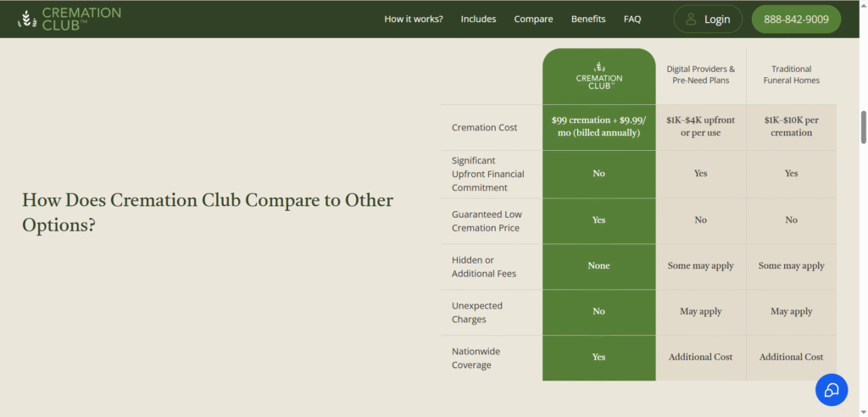The height and width of the screenshot is (417, 868).
Task: Click 'May apply' under Digital Providers column
Action: point(701,311)
